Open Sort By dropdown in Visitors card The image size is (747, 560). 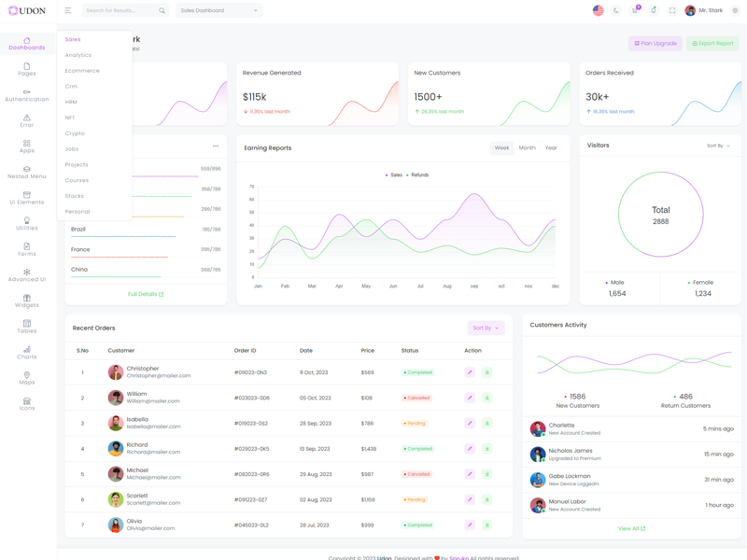point(718,146)
